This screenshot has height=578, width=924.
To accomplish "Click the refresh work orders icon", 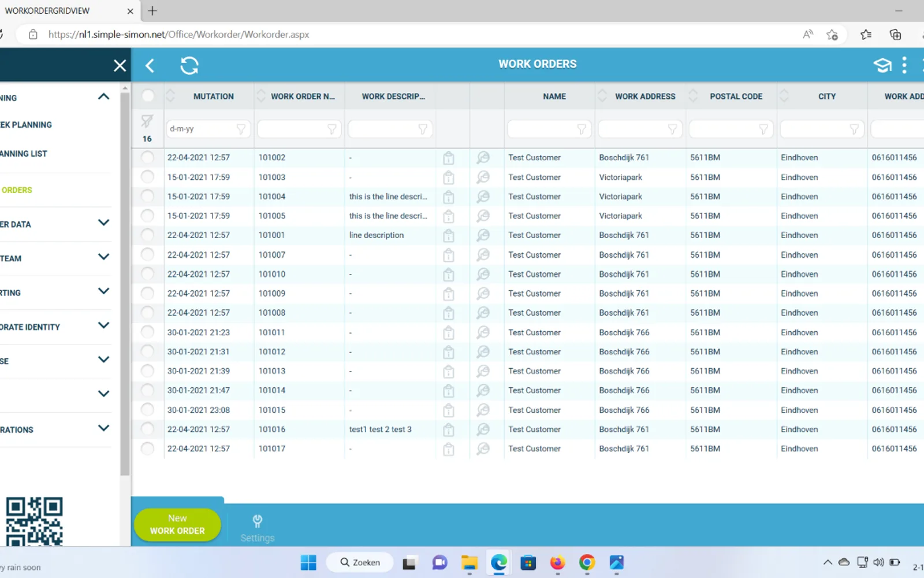I will click(x=189, y=65).
